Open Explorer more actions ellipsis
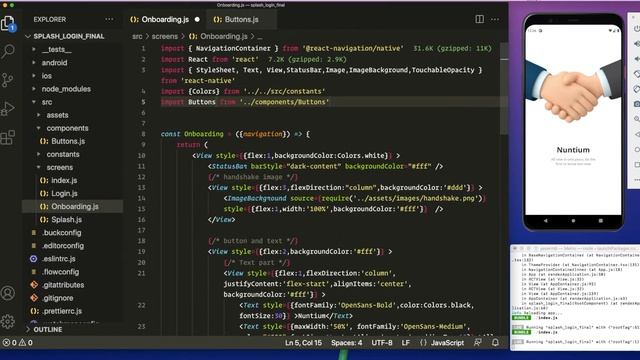This screenshot has width=640, height=360. click(x=109, y=19)
